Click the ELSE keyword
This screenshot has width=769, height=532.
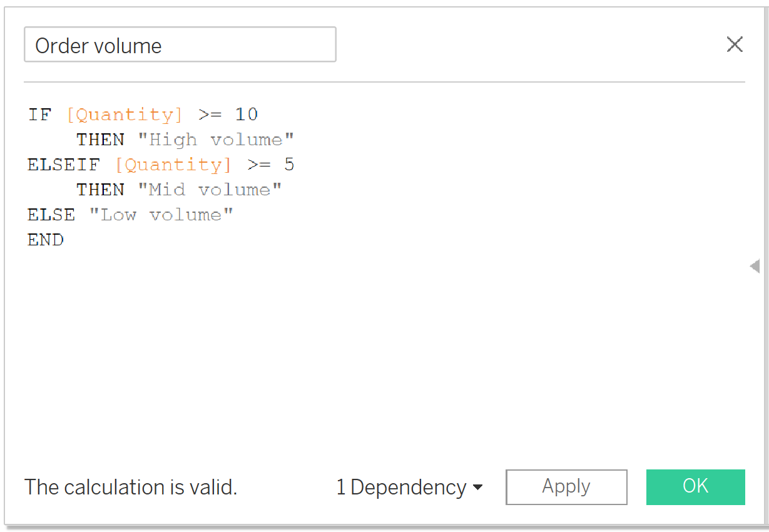pyautogui.click(x=51, y=215)
